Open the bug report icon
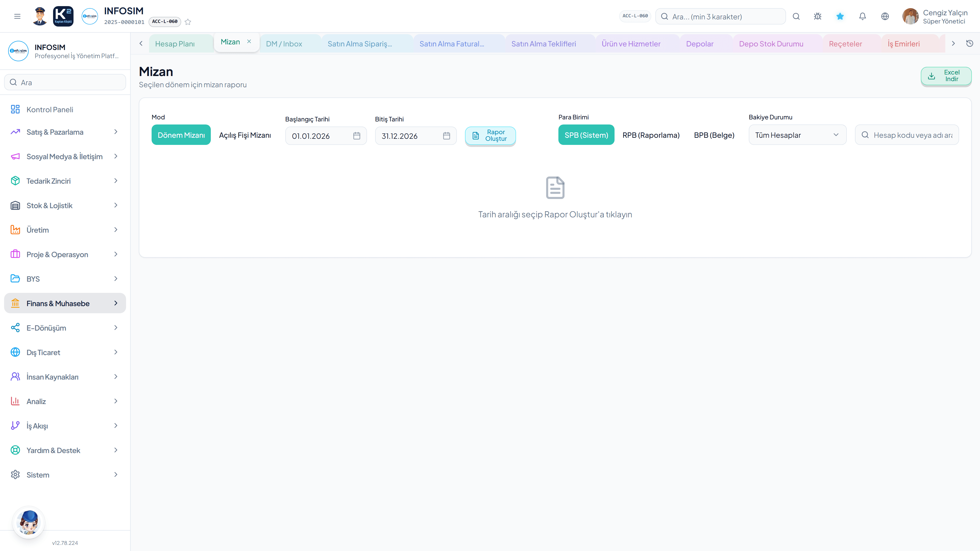The height and width of the screenshot is (551, 980). (817, 16)
